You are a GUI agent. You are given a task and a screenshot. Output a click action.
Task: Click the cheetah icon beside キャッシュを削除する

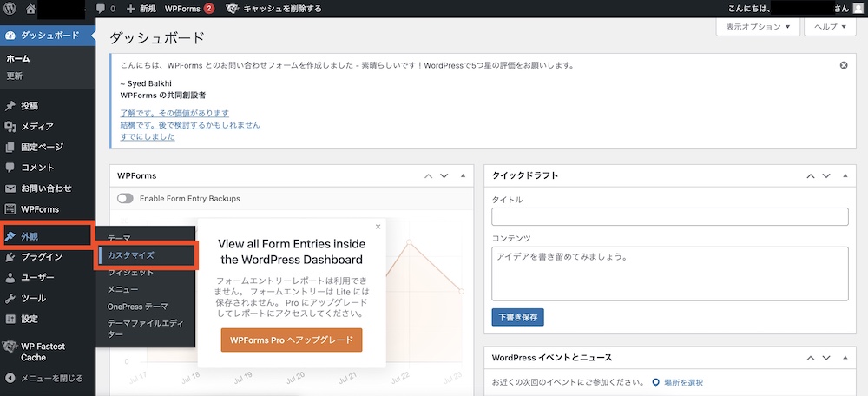[233, 9]
